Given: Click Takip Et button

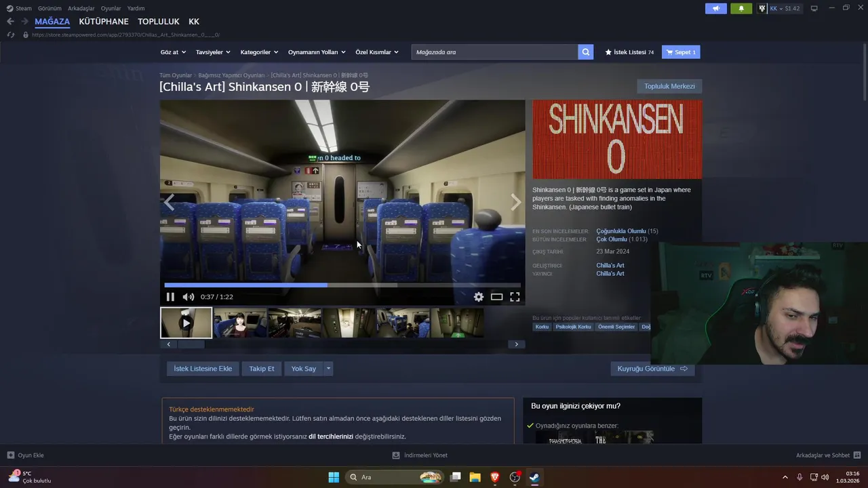Looking at the screenshot, I should click(262, 369).
